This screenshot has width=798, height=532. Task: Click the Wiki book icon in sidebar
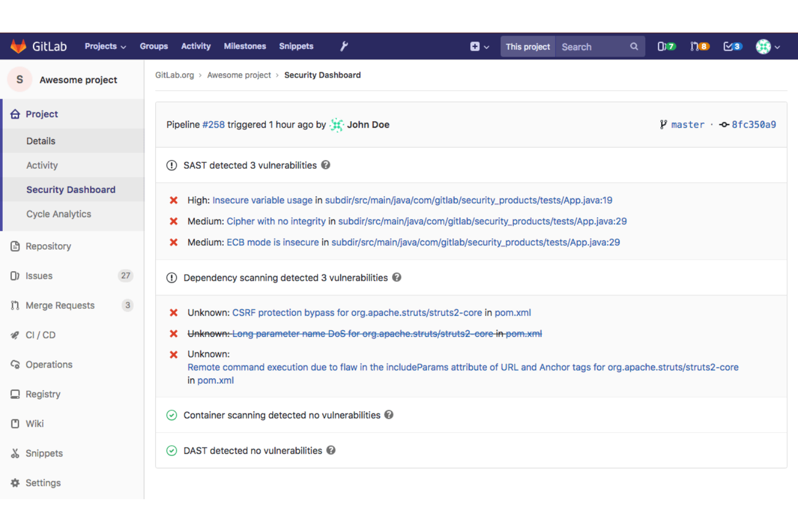pyautogui.click(x=15, y=424)
